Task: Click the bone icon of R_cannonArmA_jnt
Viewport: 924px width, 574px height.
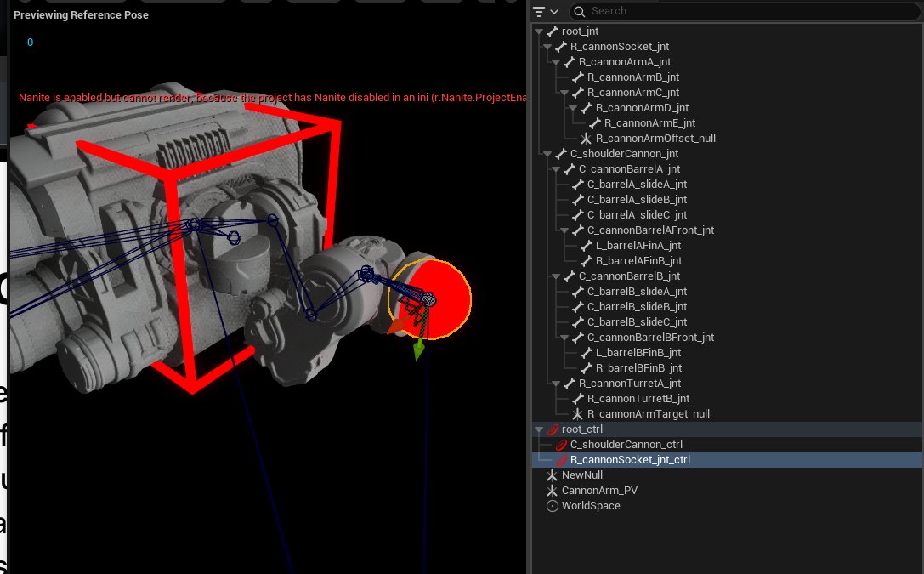Action: 570,62
